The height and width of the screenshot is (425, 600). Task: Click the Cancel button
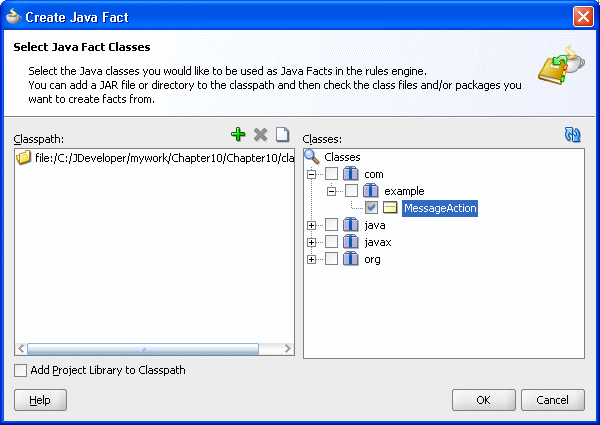coord(553,400)
